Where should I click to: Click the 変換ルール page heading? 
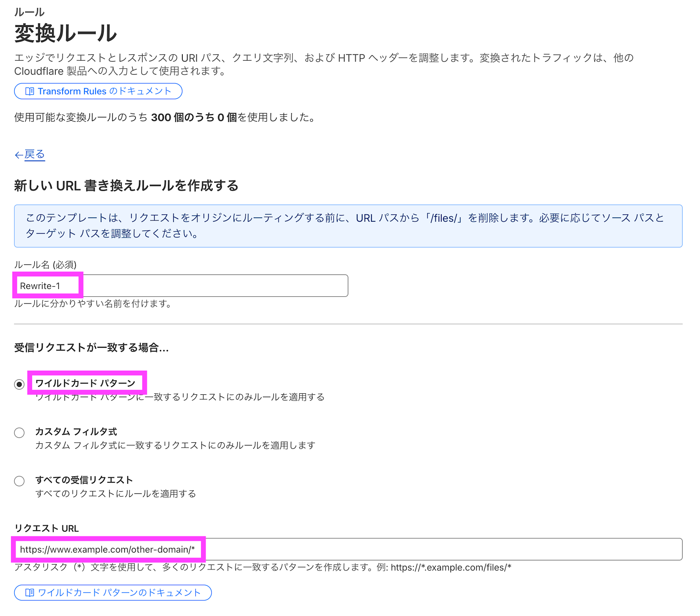click(x=65, y=34)
